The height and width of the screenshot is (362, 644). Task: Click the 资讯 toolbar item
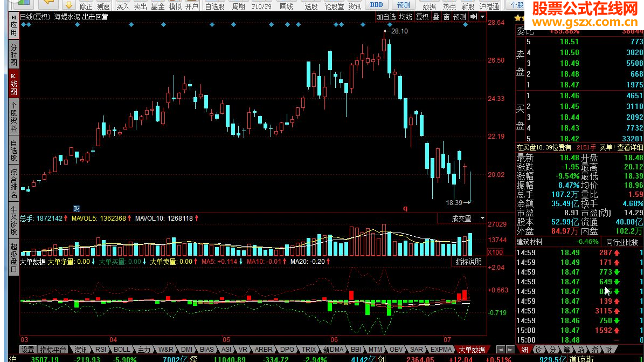pos(355,6)
